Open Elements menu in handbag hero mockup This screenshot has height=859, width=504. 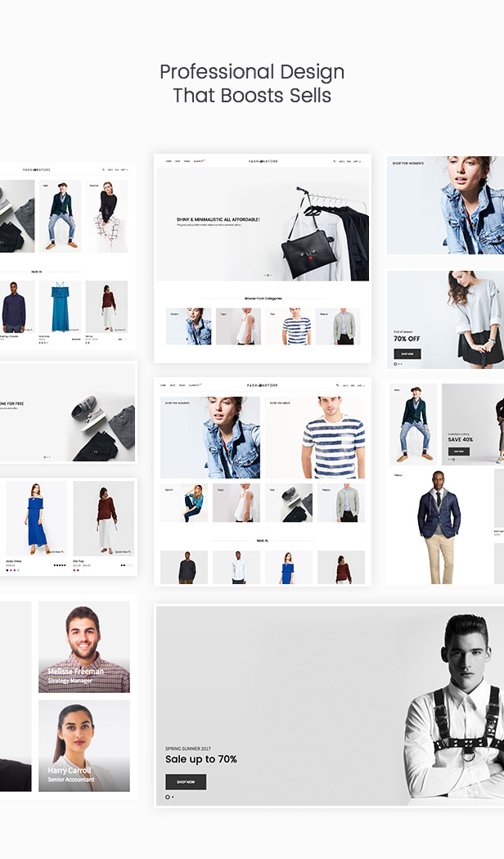pos(199,162)
